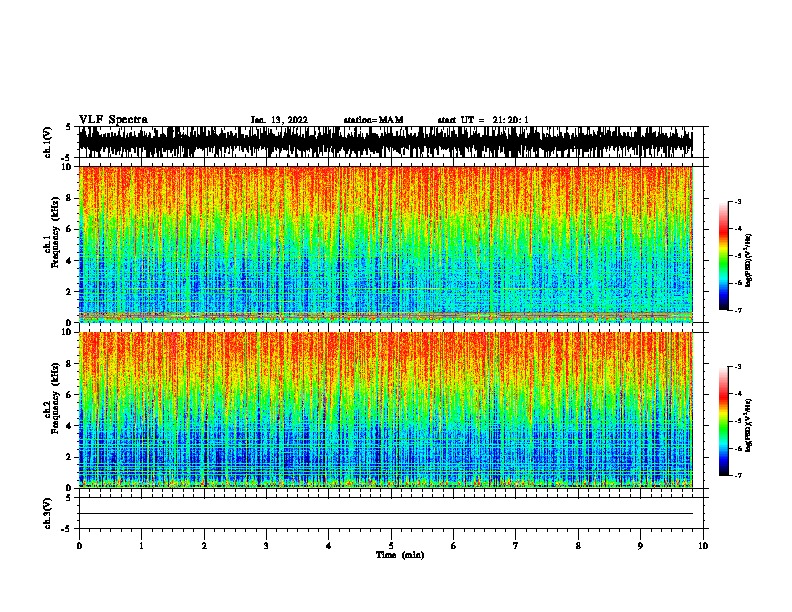Click the time axis tick label "2"
The image size is (792, 612).
tap(204, 546)
